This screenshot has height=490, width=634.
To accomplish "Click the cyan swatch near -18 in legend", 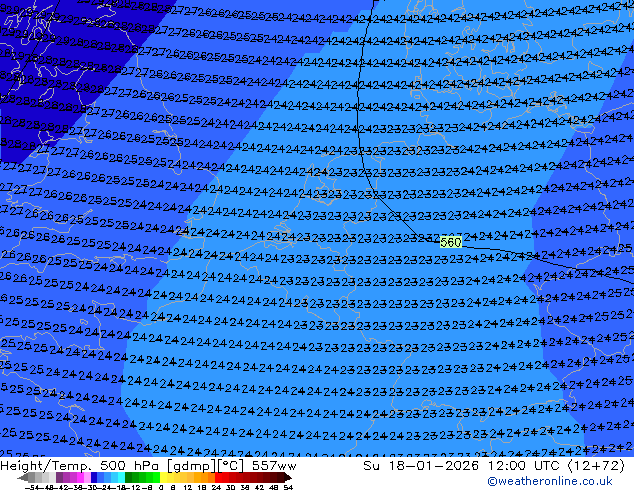I will [121, 478].
